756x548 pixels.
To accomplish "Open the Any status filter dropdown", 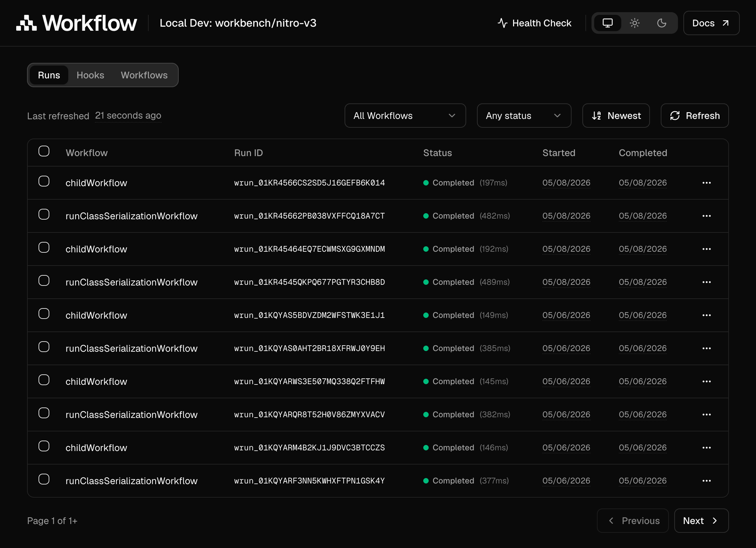I will click(x=524, y=116).
